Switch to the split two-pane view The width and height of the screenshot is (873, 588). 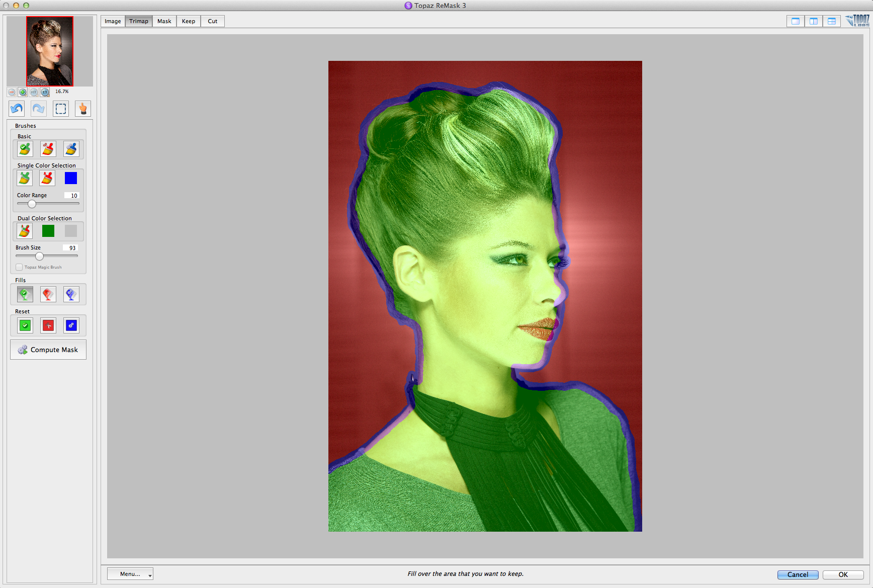pos(813,21)
